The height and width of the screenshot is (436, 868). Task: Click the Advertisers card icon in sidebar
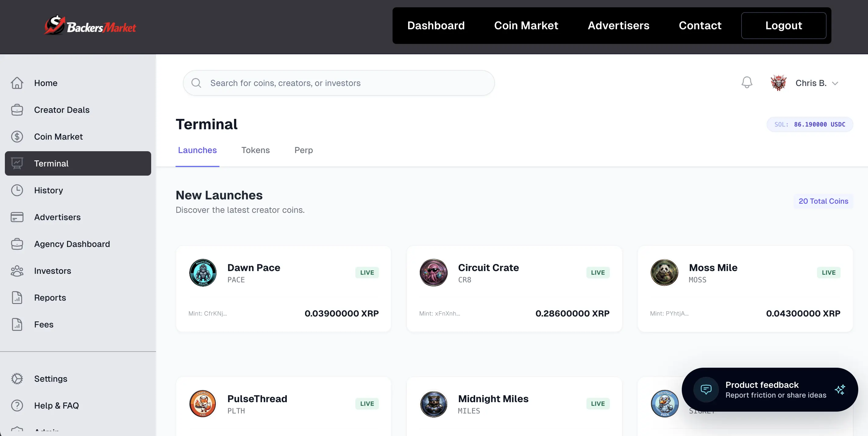point(17,217)
